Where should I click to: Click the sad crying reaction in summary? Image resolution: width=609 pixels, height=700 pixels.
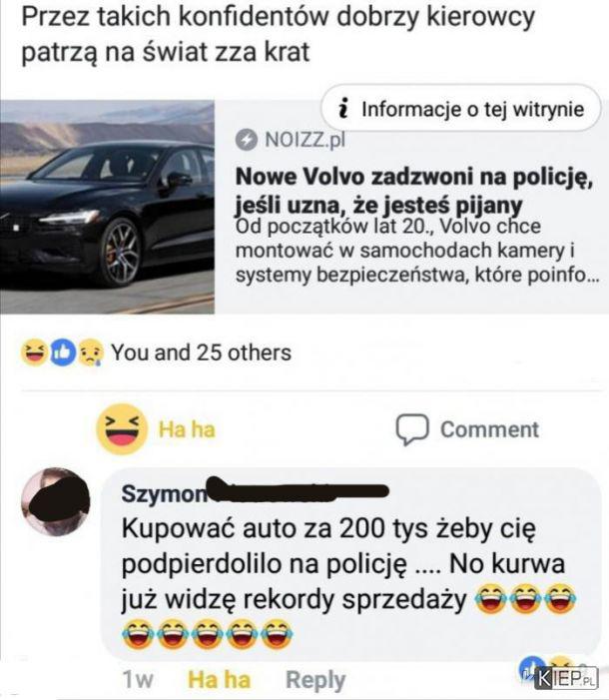91,352
